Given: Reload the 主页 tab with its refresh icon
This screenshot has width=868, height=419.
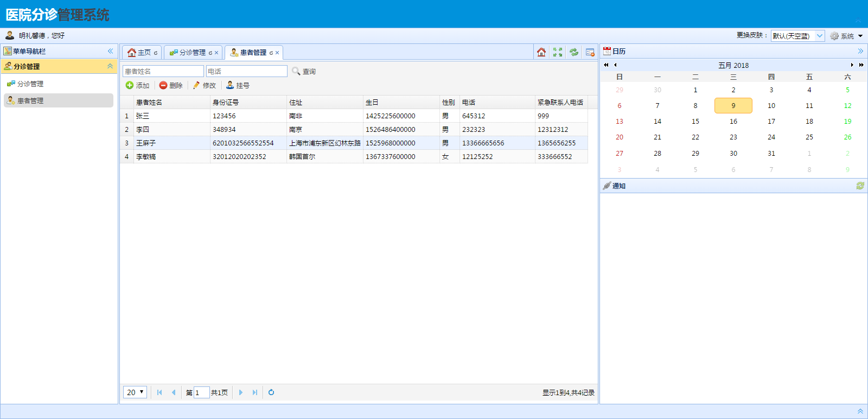Looking at the screenshot, I should 156,53.
